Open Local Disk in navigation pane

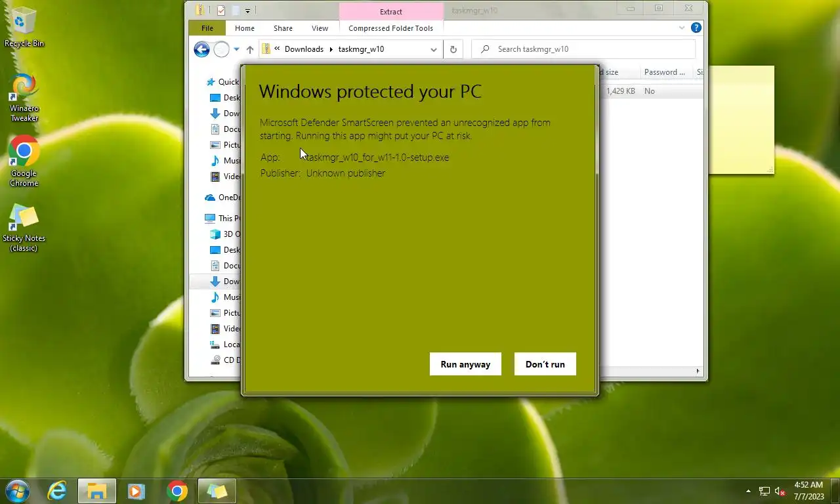[225, 345]
